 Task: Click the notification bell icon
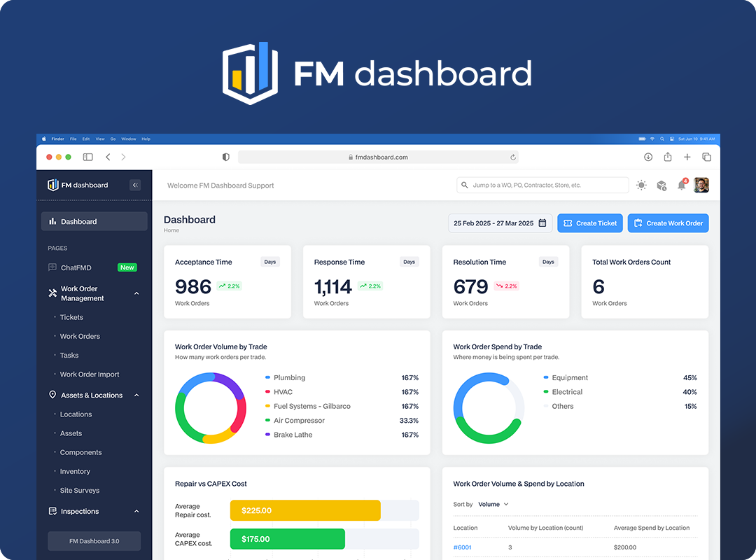point(681,185)
